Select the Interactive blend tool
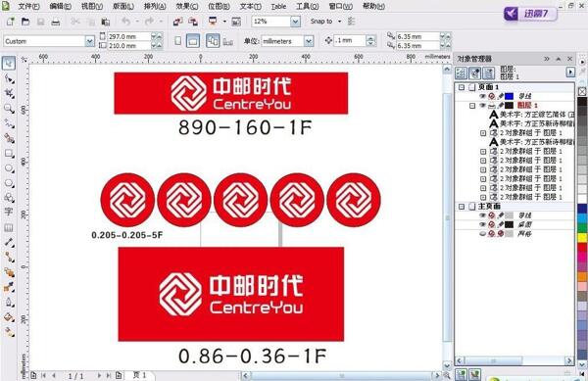The width and height of the screenshot is (588, 381). point(9,272)
